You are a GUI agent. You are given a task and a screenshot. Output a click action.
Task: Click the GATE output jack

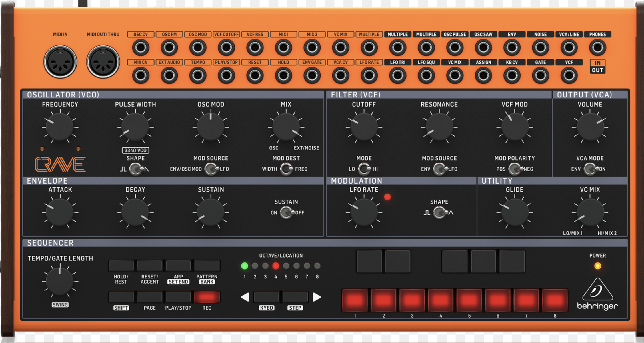(540, 75)
